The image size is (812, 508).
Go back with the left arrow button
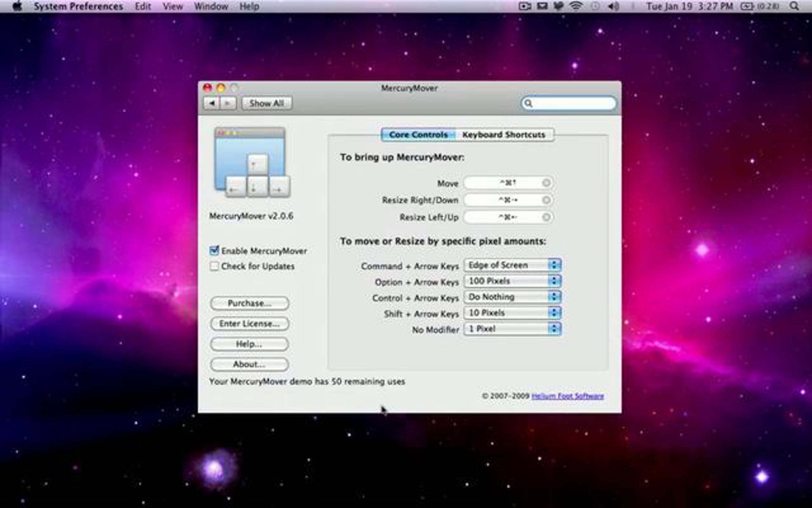point(212,103)
